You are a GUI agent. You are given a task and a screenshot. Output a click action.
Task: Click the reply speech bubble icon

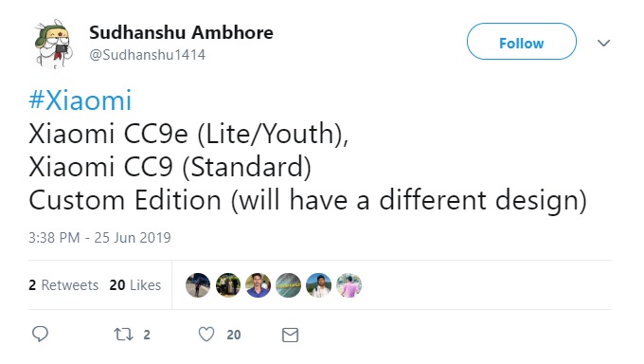[40, 334]
